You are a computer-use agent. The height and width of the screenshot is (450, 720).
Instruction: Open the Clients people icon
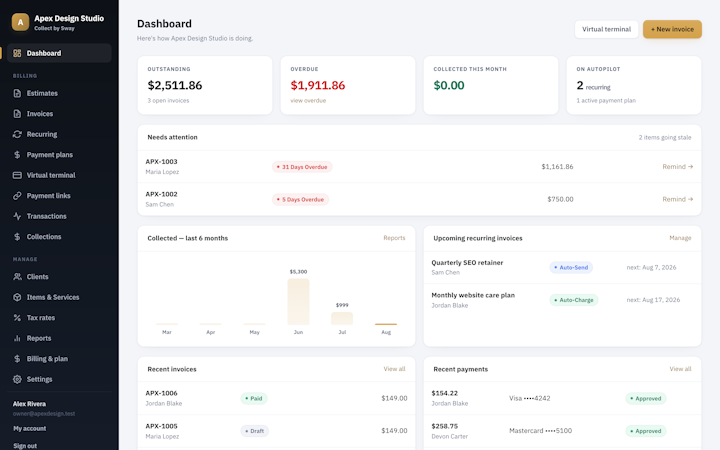point(17,277)
